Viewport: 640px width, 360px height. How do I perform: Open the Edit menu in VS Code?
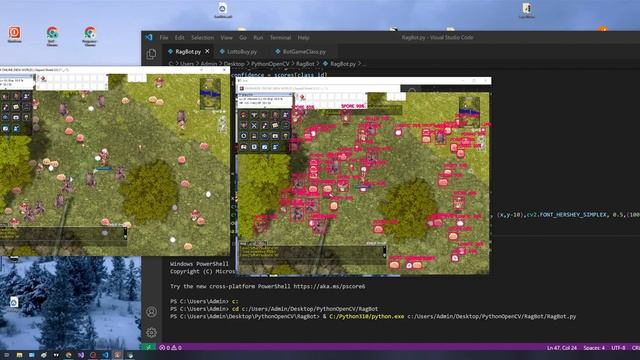(x=180, y=38)
